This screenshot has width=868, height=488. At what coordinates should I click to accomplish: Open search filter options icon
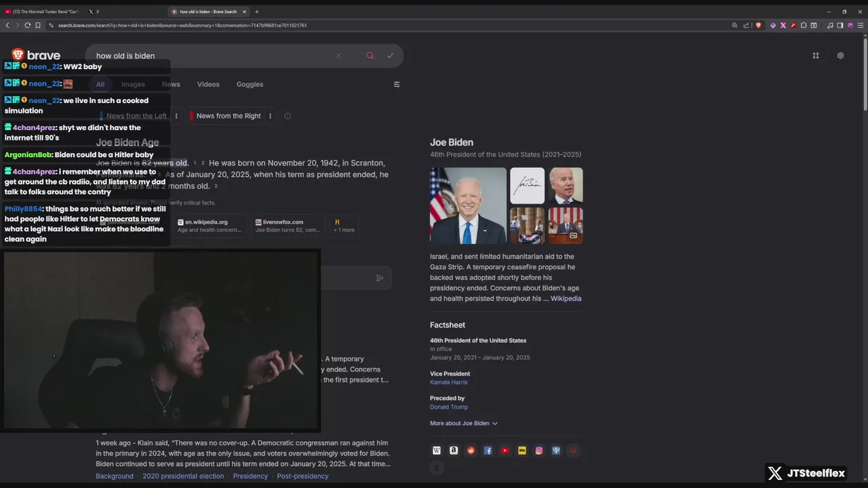[x=397, y=84]
